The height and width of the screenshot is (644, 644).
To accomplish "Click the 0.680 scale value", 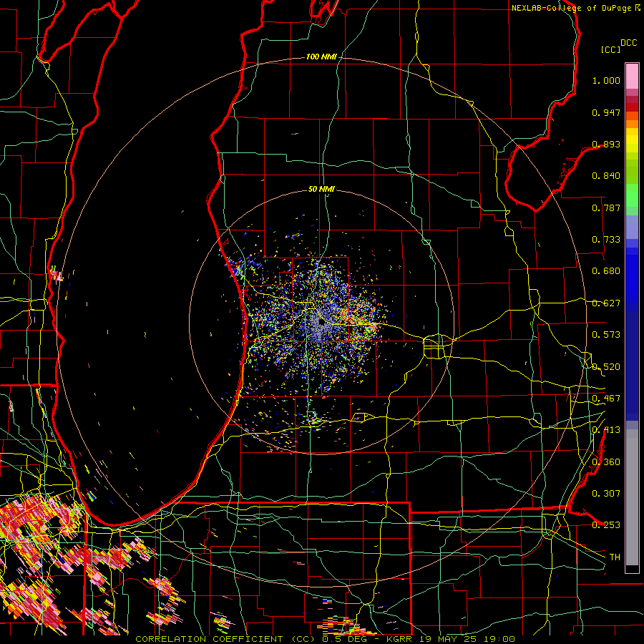I will pyautogui.click(x=606, y=271).
